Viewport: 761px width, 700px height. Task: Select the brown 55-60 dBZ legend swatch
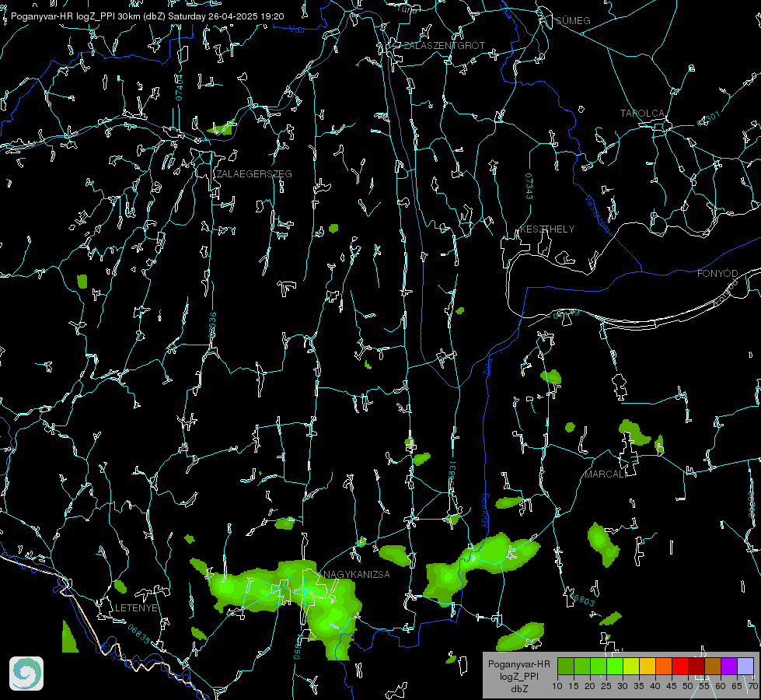(x=713, y=667)
